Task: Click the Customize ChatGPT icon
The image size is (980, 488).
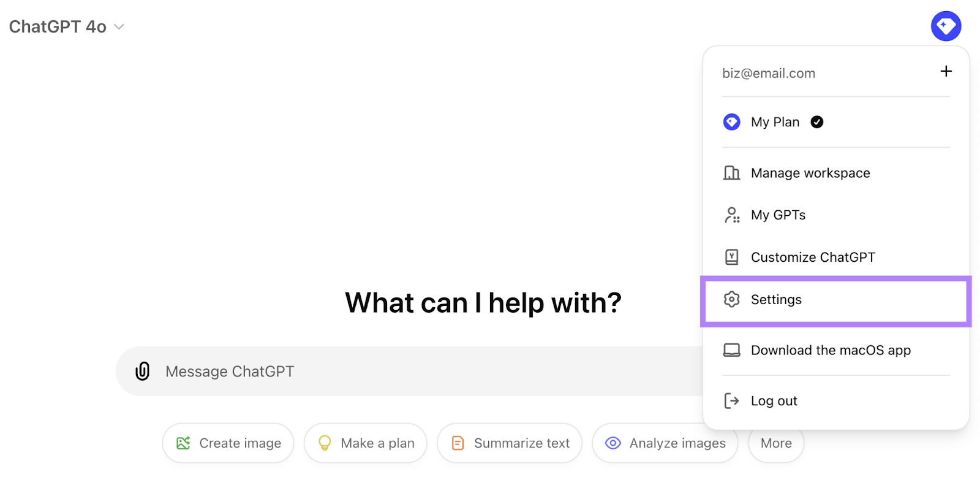Action: point(731,257)
